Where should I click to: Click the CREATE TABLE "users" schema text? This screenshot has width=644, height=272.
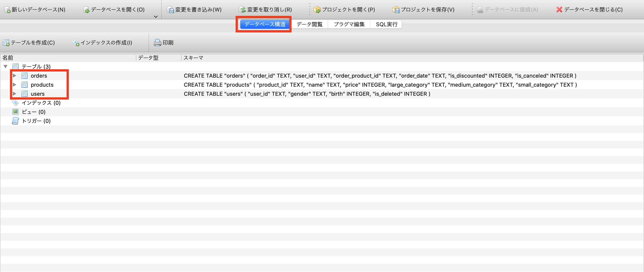click(307, 94)
